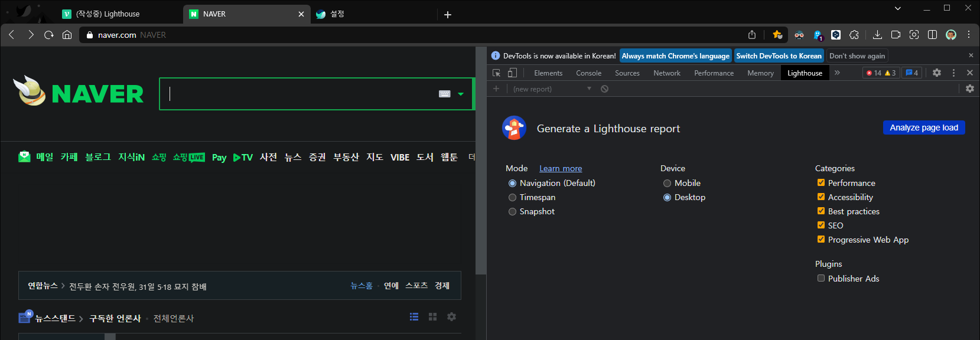Switch to the Sources tab

coord(627,73)
